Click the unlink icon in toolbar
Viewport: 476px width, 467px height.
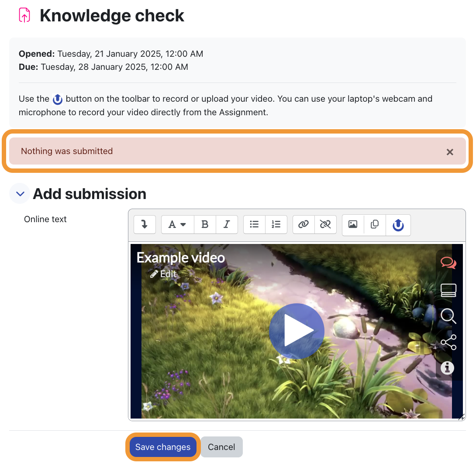325,224
